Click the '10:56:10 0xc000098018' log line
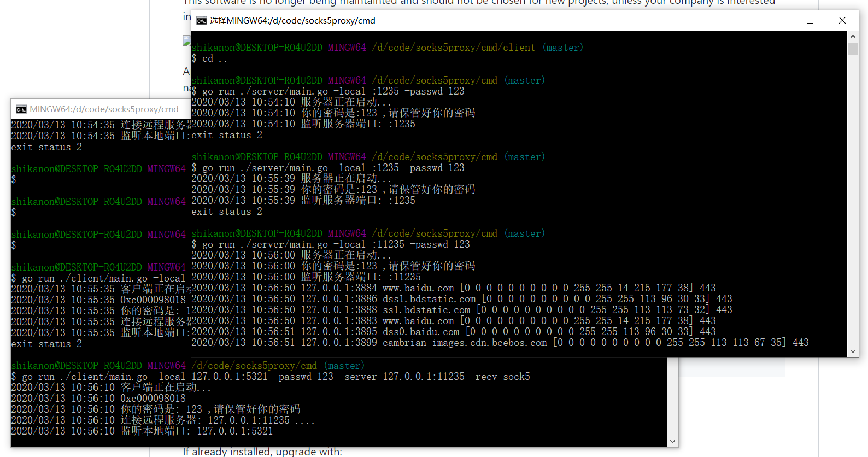 [98, 399]
